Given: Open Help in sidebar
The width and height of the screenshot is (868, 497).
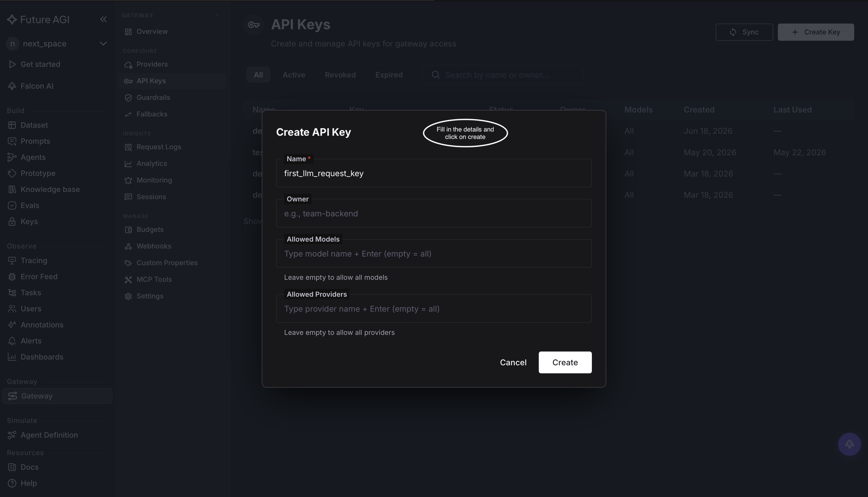Looking at the screenshot, I should tap(28, 483).
